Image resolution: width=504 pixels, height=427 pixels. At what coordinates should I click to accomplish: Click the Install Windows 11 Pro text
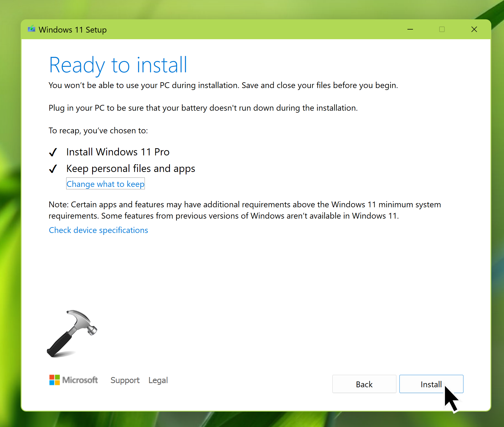point(118,152)
